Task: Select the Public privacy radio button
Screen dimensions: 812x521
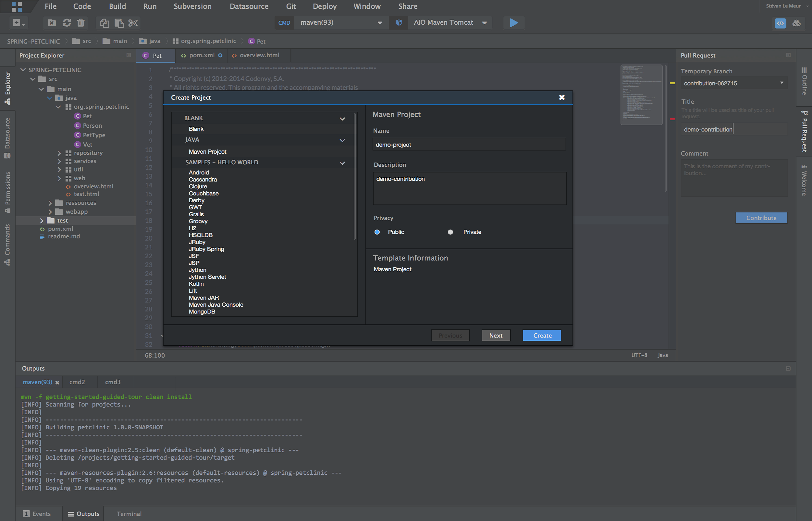Action: 377,232
